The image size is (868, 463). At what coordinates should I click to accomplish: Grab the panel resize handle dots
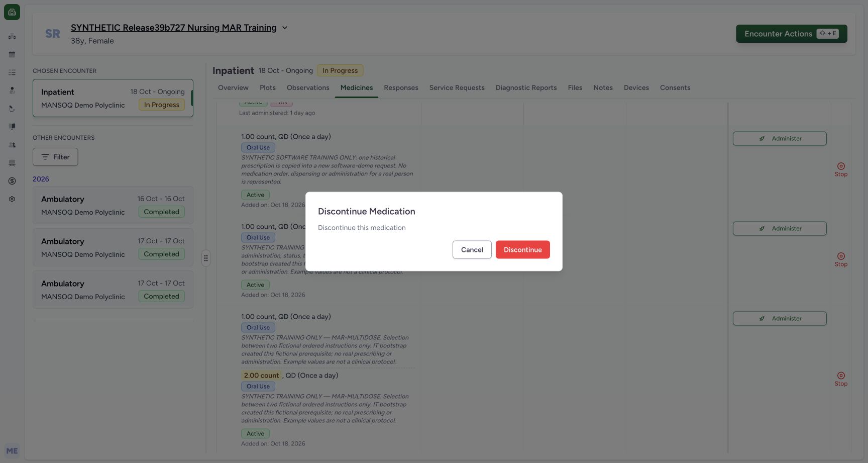coord(206,258)
